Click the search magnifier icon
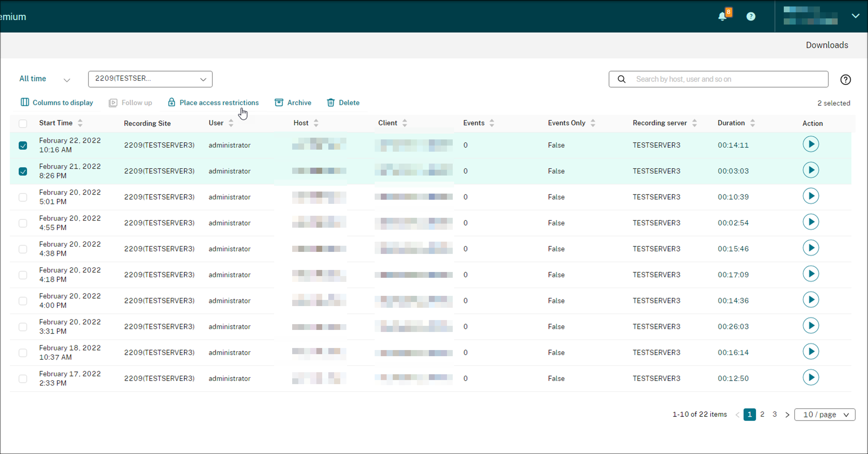 (x=621, y=79)
